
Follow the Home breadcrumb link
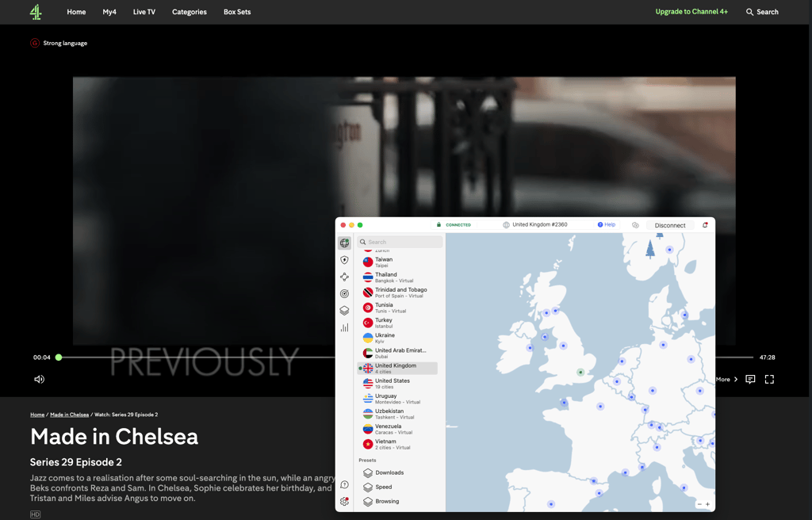click(37, 415)
